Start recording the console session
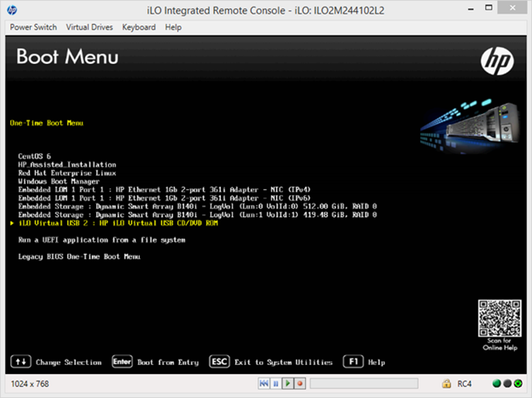This screenshot has height=398, width=532. (x=300, y=384)
